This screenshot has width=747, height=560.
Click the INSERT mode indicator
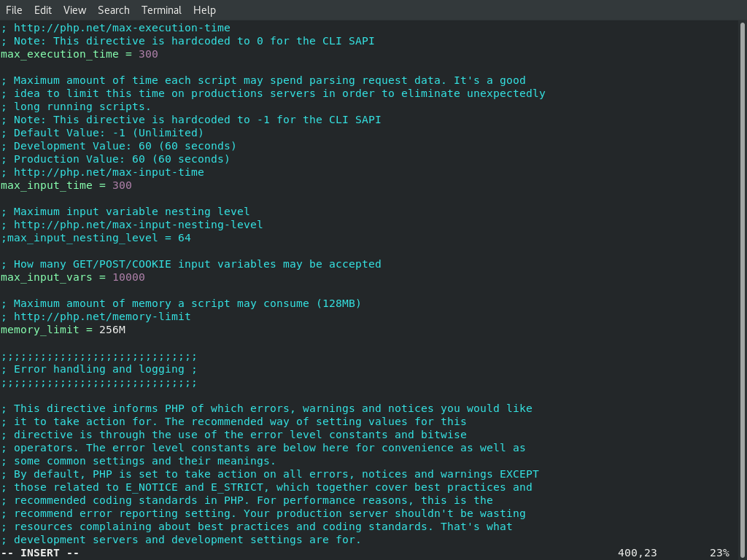tap(40, 553)
